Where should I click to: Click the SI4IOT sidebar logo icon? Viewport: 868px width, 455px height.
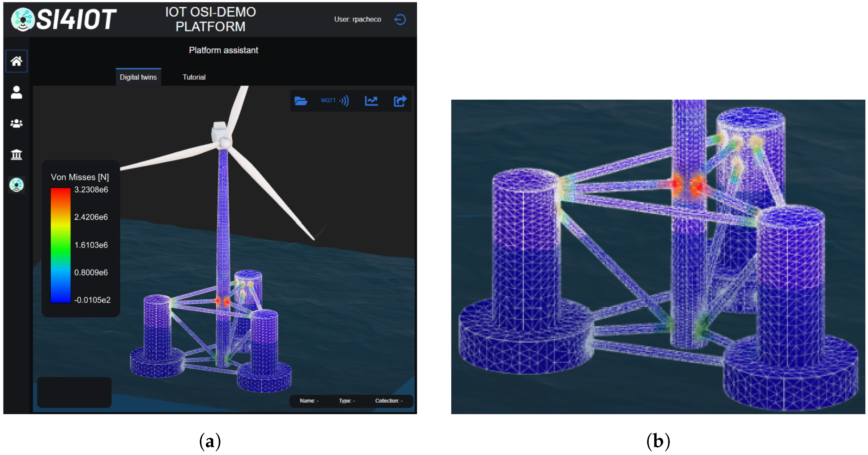(x=16, y=185)
